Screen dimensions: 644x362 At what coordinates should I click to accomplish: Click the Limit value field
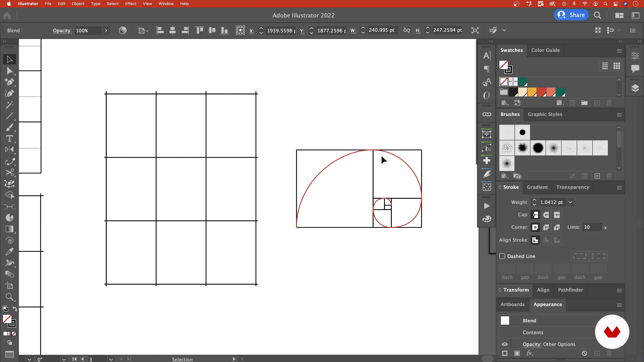coord(592,227)
